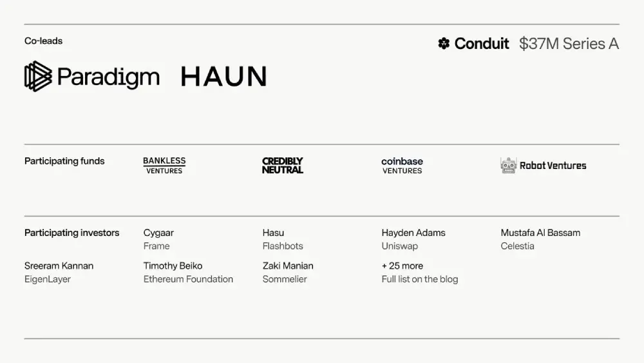Click the Paradigm wordmark text

108,77
